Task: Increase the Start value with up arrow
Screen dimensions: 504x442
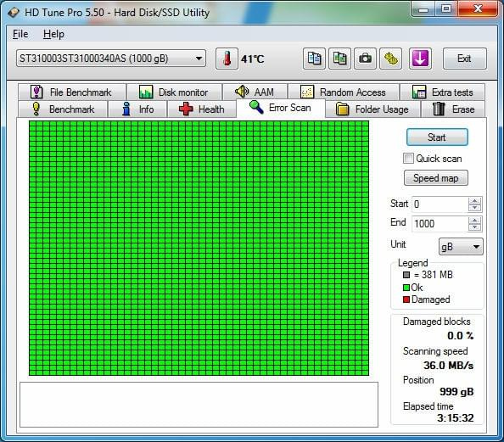Action: click(475, 201)
